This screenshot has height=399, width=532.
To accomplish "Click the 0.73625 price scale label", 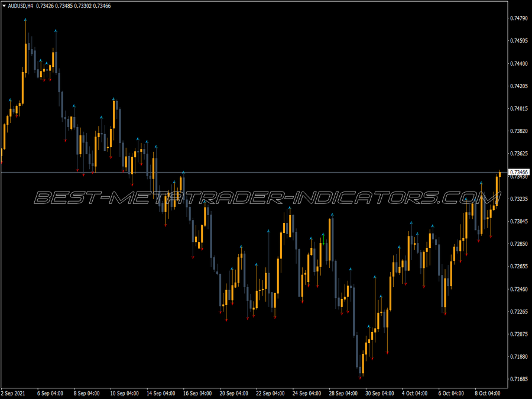I will (519, 154).
